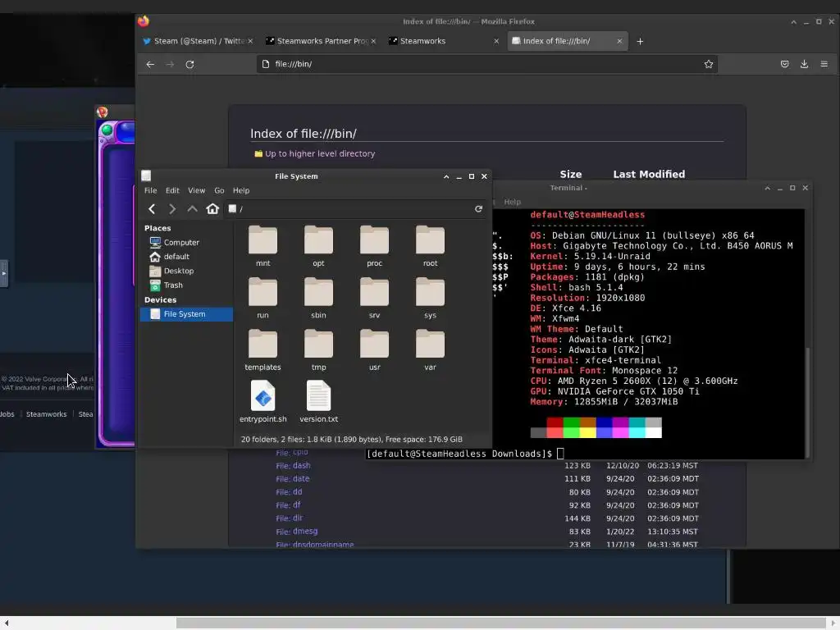Go forward in File System window

point(172,209)
